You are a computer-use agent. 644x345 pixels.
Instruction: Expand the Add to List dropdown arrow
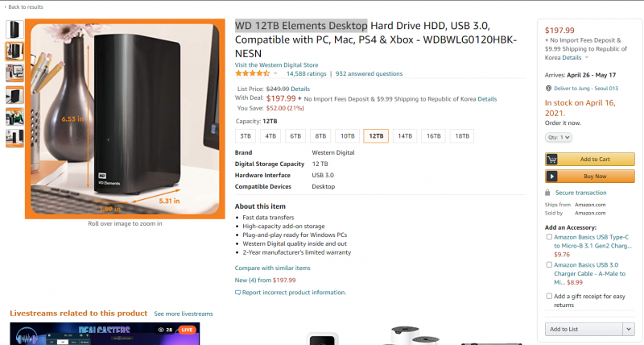coord(629,329)
